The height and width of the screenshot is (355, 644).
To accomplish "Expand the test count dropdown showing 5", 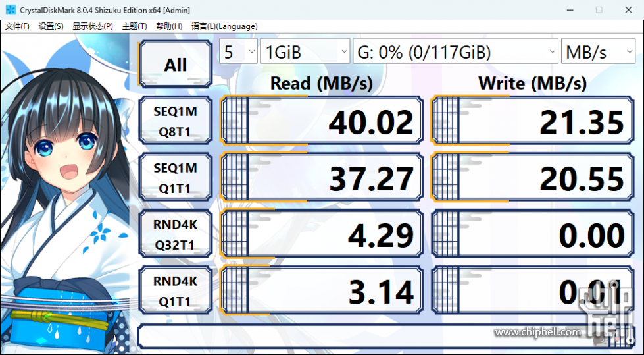I will (238, 51).
